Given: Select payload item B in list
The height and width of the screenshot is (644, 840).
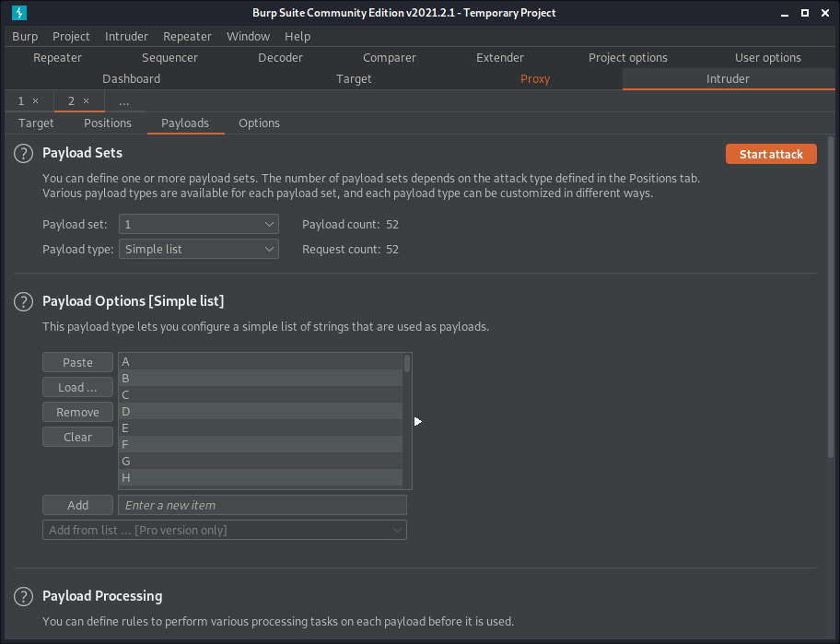Looking at the screenshot, I should (x=261, y=379).
